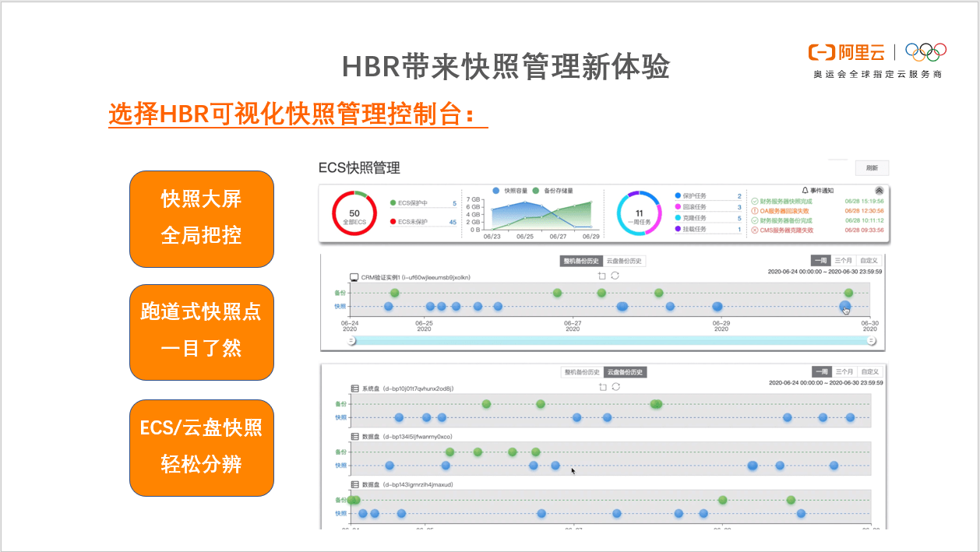Click the failure icon beside CMS服务器克隆失败
This screenshot has height=552, width=980.
pyautogui.click(x=754, y=230)
